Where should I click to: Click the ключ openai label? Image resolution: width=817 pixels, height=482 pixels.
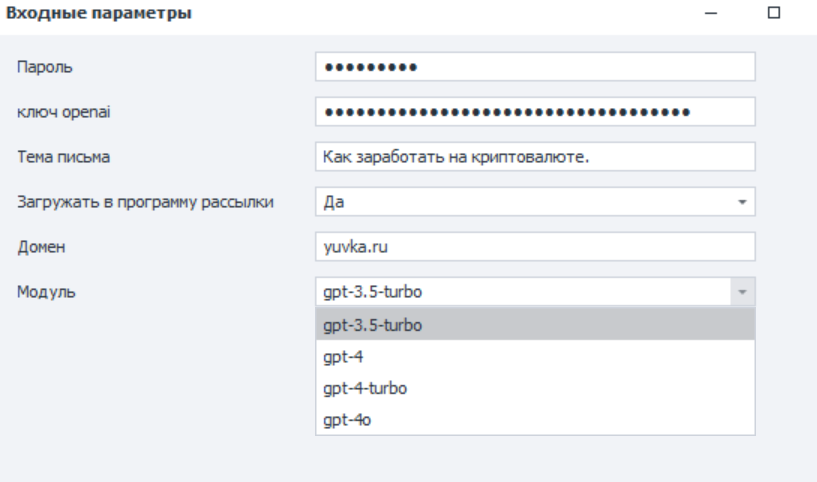(x=58, y=112)
